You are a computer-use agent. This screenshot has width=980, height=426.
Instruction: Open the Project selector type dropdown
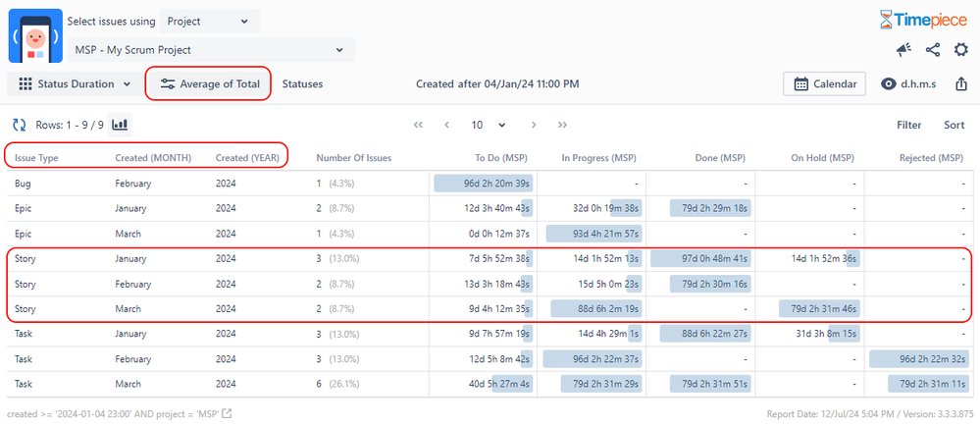(x=209, y=22)
